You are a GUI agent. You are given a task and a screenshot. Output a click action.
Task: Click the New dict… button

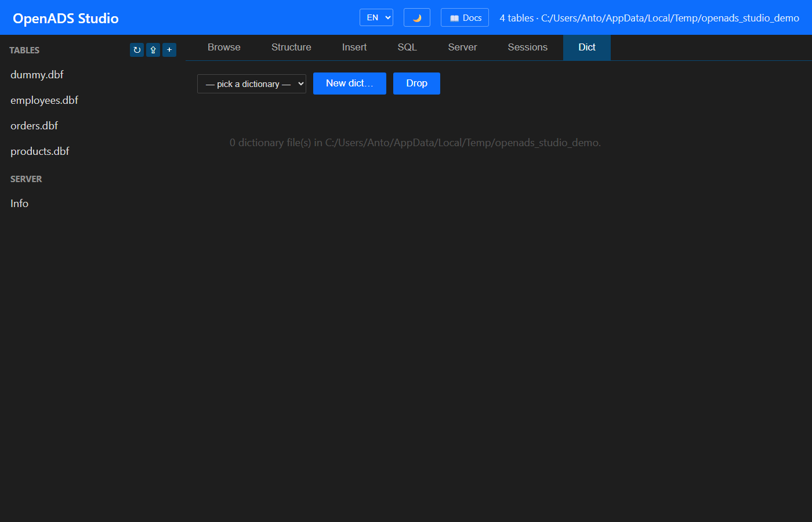[350, 84]
